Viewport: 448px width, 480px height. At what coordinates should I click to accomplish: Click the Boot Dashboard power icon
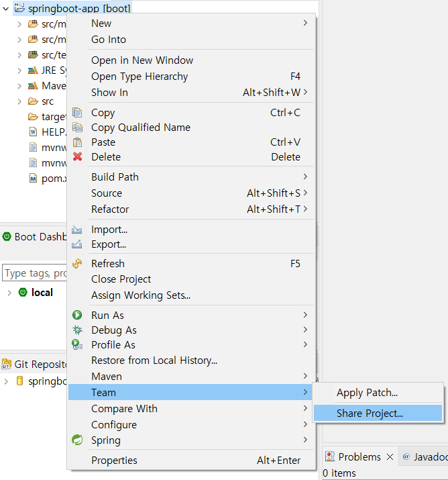pos(7,236)
